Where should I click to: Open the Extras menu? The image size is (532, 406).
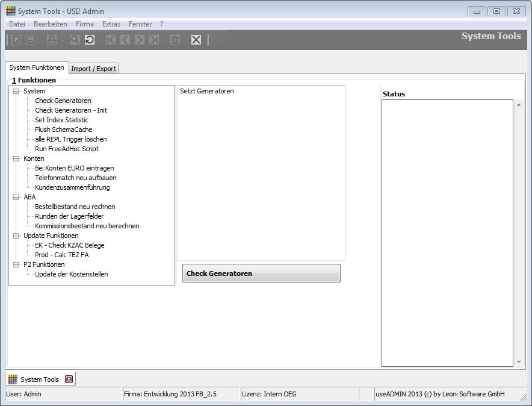pos(111,24)
